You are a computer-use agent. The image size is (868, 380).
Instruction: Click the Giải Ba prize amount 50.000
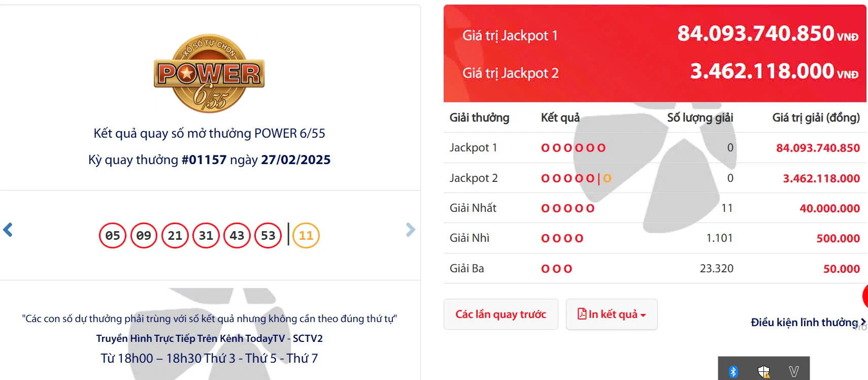[x=841, y=268]
